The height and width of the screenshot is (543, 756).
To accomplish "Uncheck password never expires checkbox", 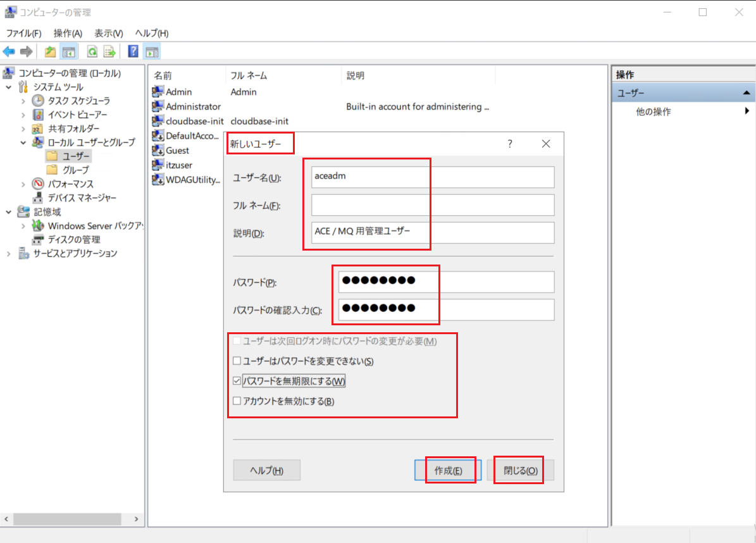I will click(x=237, y=381).
